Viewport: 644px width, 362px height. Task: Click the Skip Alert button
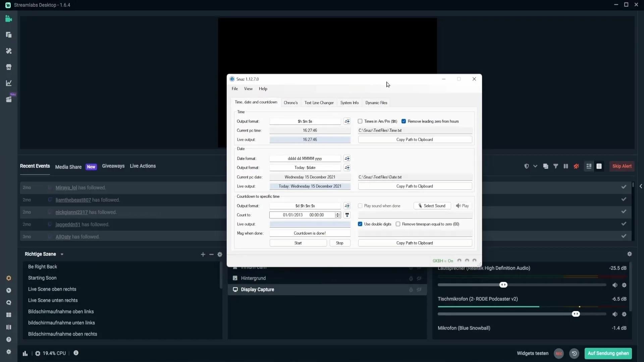point(622,166)
